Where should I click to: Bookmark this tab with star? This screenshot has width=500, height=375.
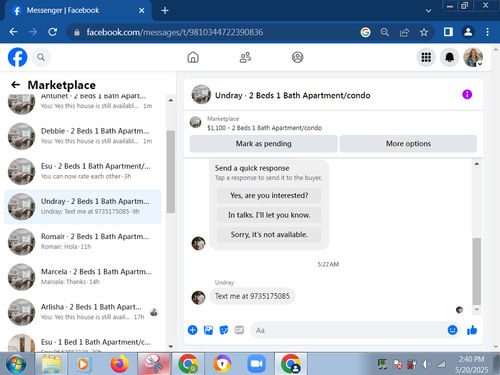424,32
